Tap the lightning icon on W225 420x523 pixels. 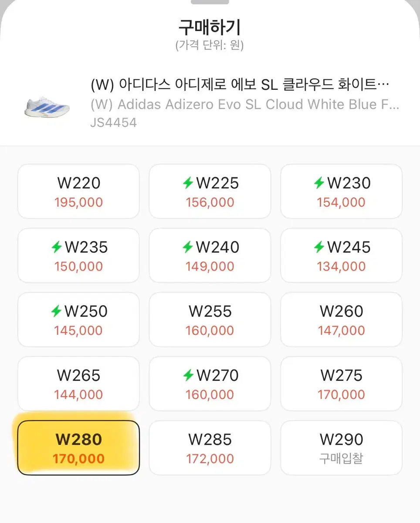point(188,183)
